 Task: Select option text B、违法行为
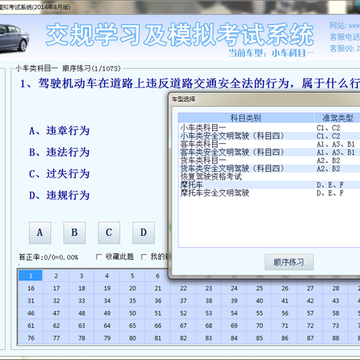point(59,152)
